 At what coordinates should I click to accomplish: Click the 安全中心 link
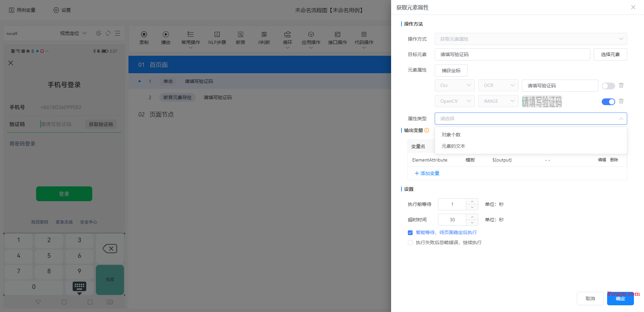89,222
